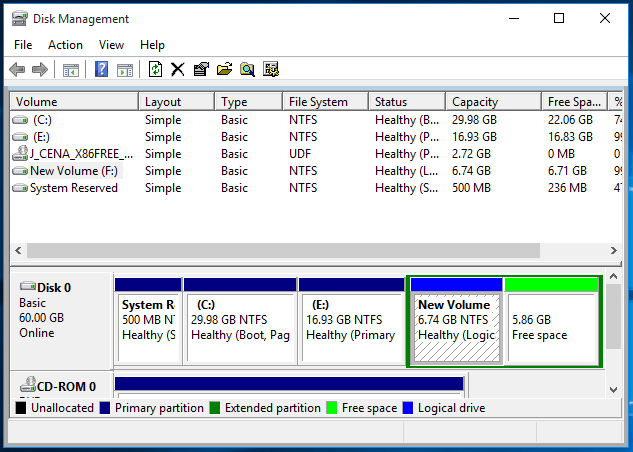
Task: Click the Forward arrow toolbar icon
Action: [x=40, y=69]
